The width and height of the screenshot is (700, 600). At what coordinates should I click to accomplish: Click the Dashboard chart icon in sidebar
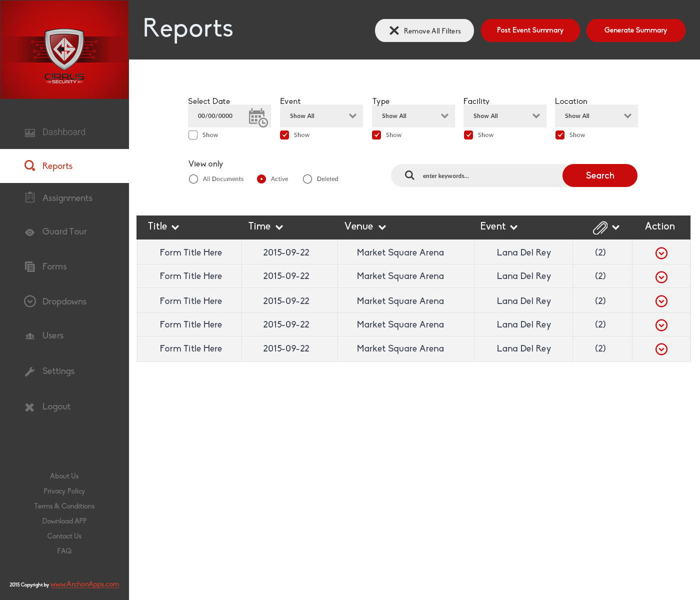pyautogui.click(x=30, y=132)
